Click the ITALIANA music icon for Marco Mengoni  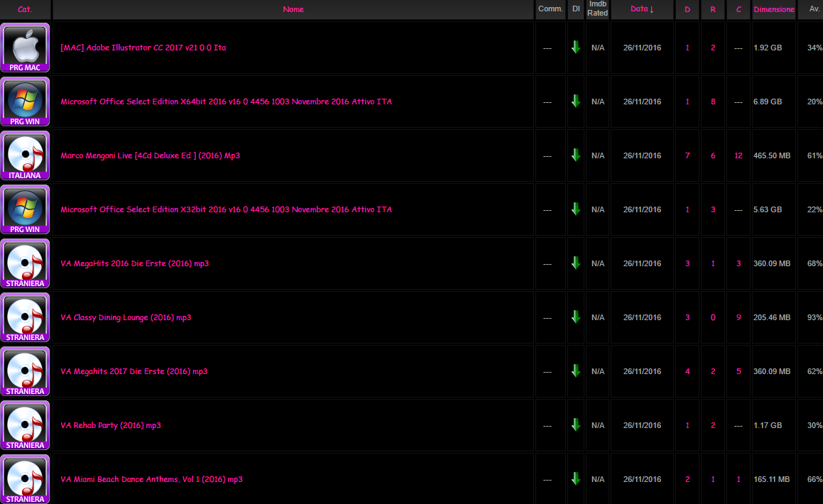pyautogui.click(x=25, y=155)
